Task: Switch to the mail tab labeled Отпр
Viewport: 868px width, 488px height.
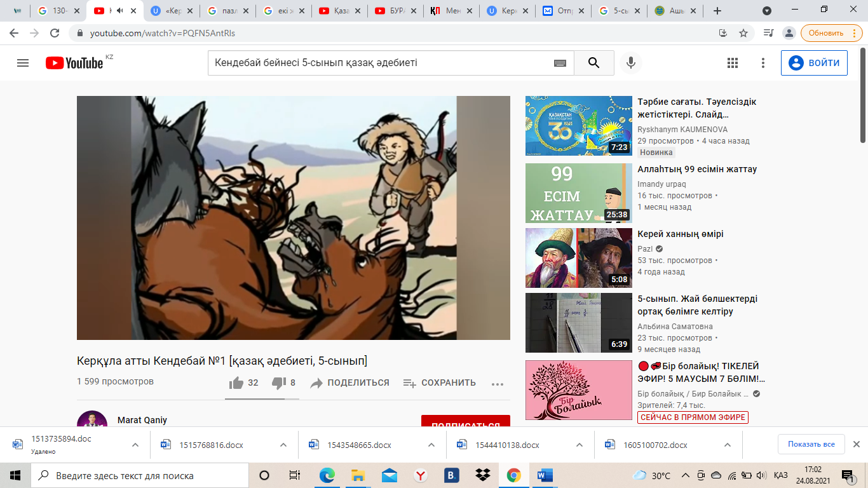Action: coord(564,11)
